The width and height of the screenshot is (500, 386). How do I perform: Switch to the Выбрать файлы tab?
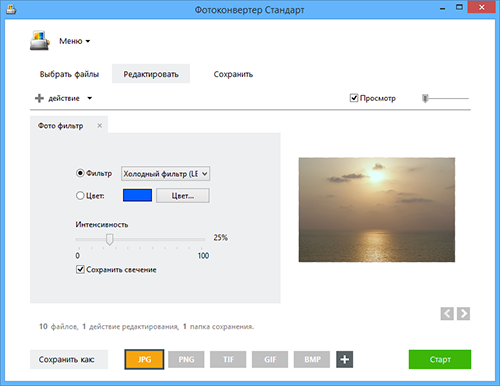[x=69, y=74]
